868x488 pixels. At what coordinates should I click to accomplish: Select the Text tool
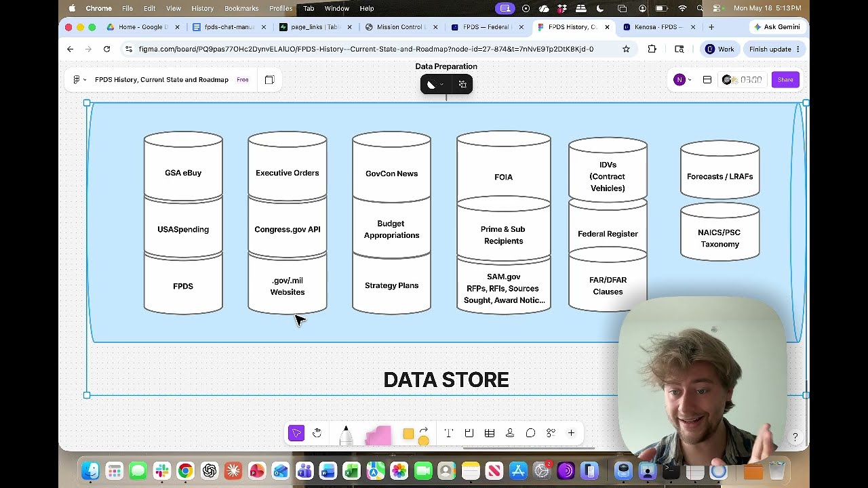448,433
